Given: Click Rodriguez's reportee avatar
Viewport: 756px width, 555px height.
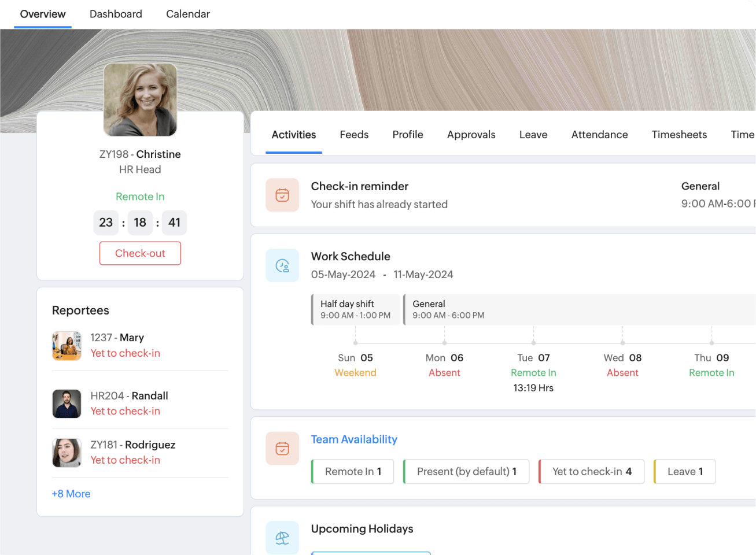Looking at the screenshot, I should (67, 453).
